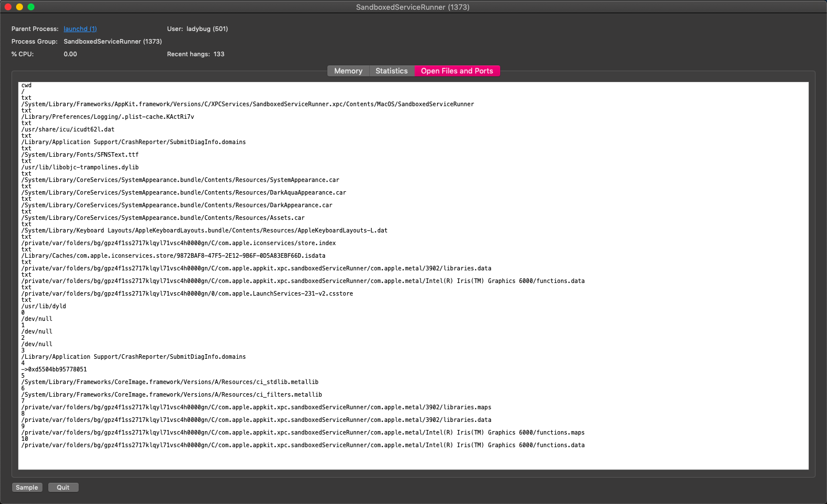The image size is (827, 504).
Task: Click the SandboxedServiceRunner.xpc executable path line
Action: 248,104
